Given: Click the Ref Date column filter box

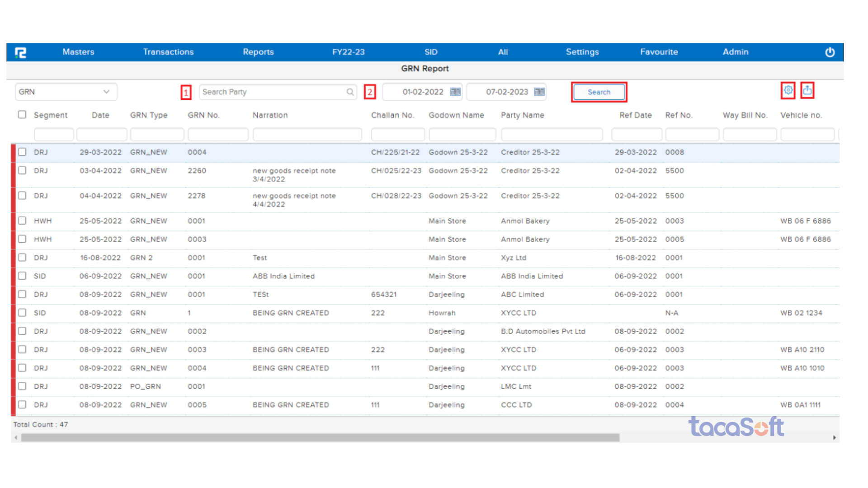Looking at the screenshot, I should pyautogui.click(x=637, y=134).
